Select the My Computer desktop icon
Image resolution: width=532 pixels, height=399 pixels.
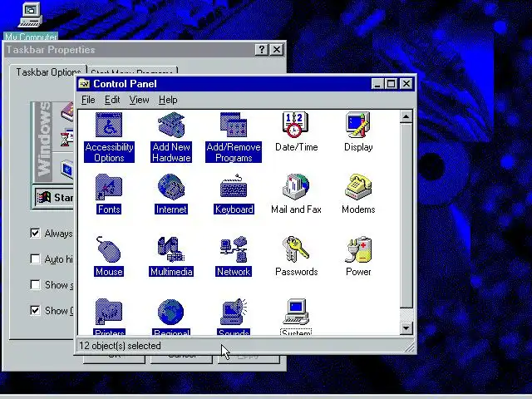pos(31,14)
